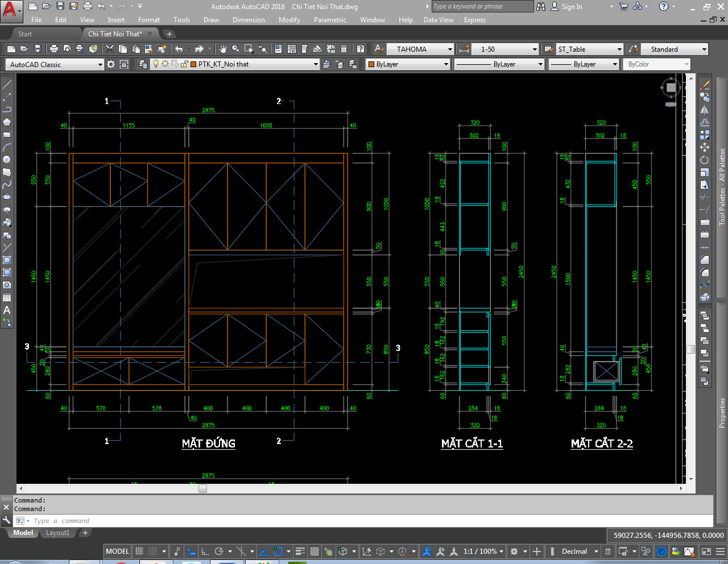Open the ST_Table table style dropdown

[619, 49]
